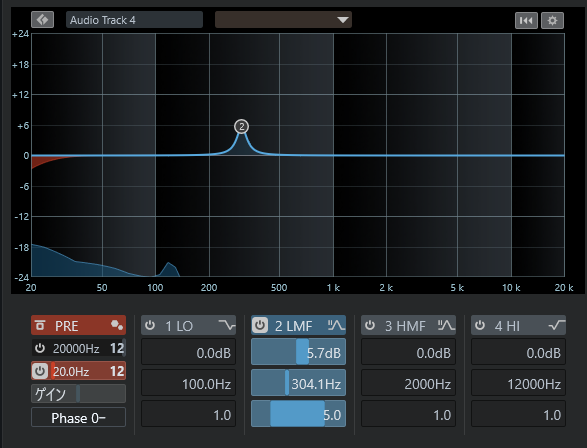
Task: Click the 3 HMF Q value 1.0
Action: coord(408,414)
